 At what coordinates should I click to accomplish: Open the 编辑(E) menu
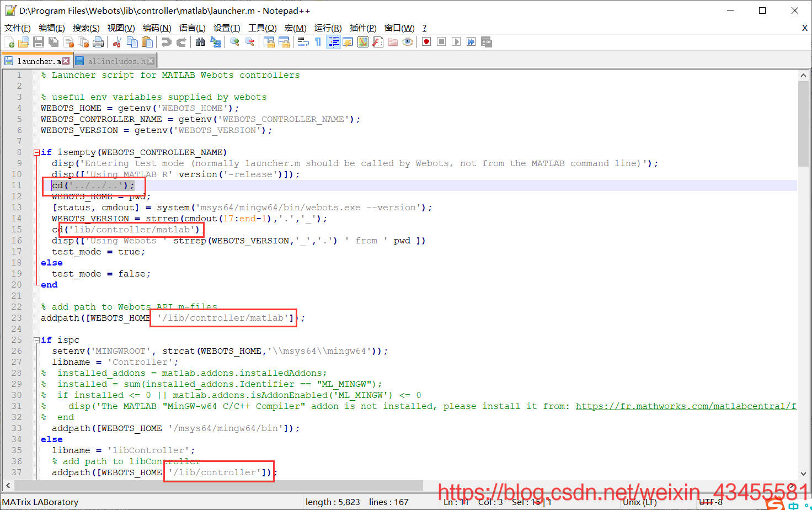[x=52, y=28]
